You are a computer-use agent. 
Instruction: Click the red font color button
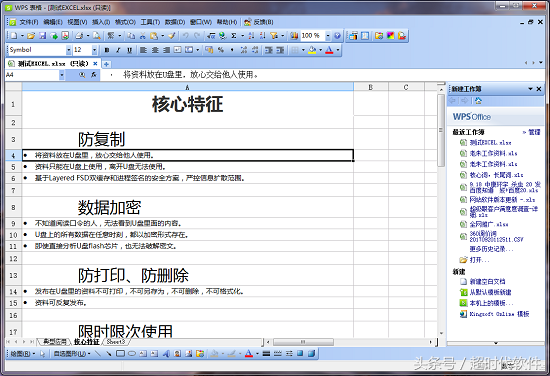tap(329, 50)
